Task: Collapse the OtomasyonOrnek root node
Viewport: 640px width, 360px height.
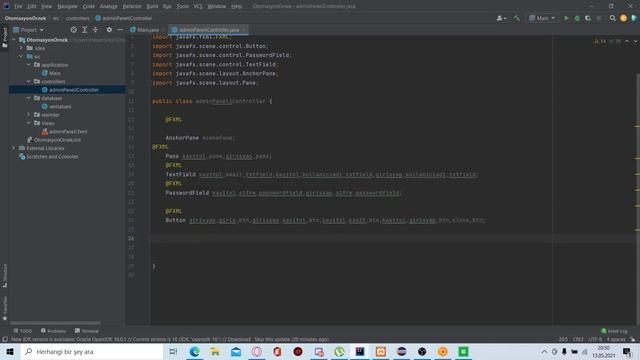Action: 14,40
